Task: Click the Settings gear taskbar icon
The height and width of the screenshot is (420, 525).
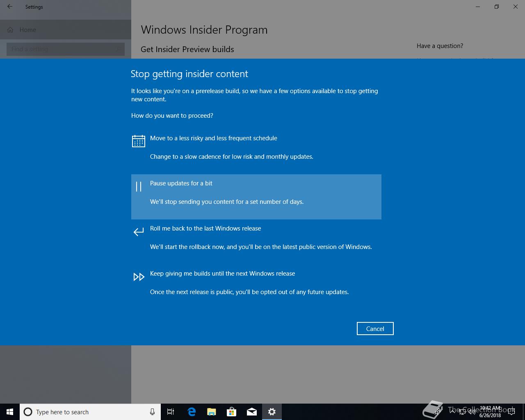Action: (272, 412)
